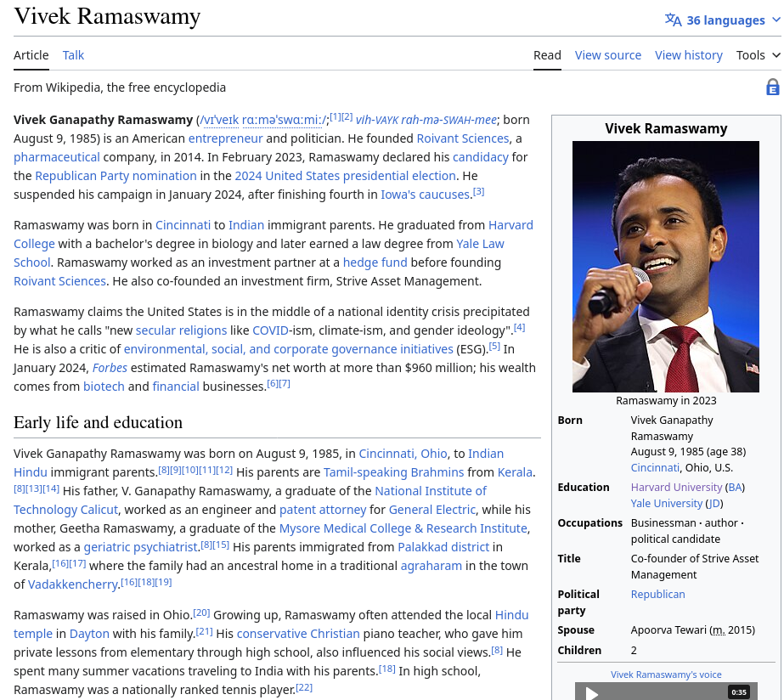This screenshot has width=784, height=700.
Task: Follow the Forbes link
Action: coord(110,368)
